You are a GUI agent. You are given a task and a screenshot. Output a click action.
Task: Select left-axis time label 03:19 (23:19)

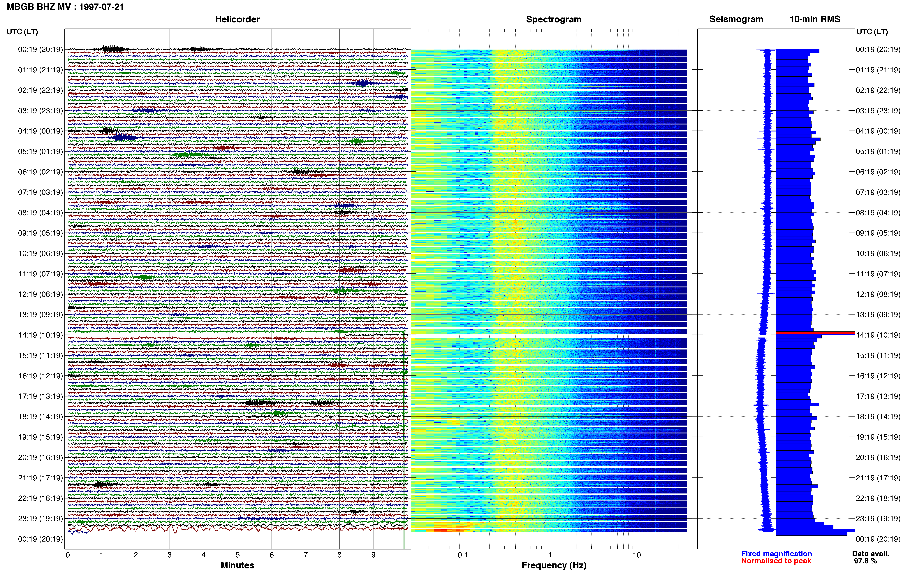(41, 111)
